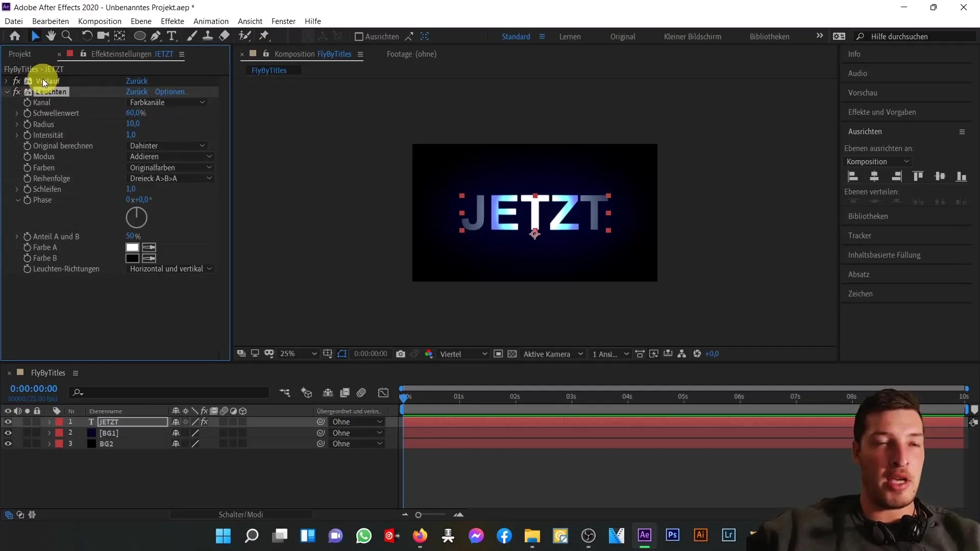
Task: Click the current timecode input field
Action: (33, 388)
